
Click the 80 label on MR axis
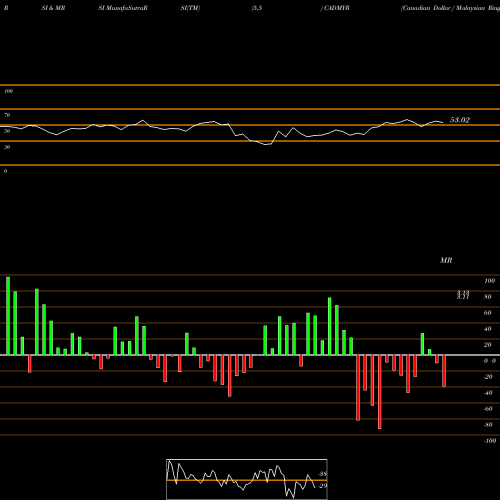click(488, 297)
